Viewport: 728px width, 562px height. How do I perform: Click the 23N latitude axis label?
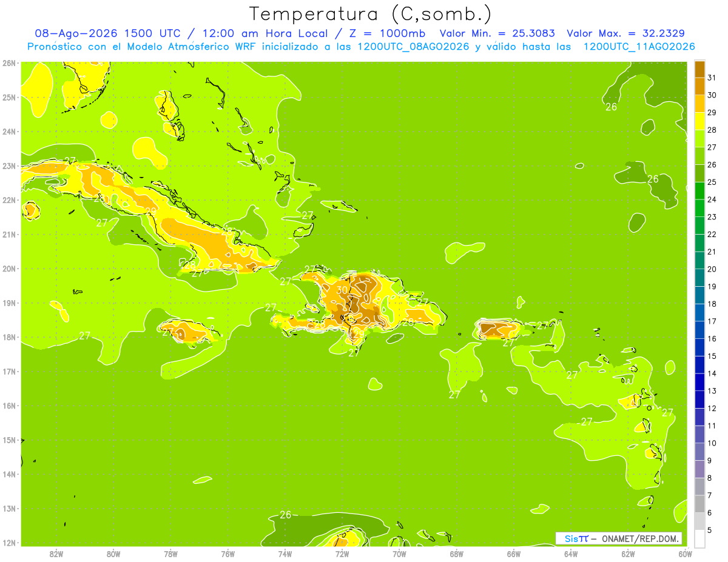9,166
